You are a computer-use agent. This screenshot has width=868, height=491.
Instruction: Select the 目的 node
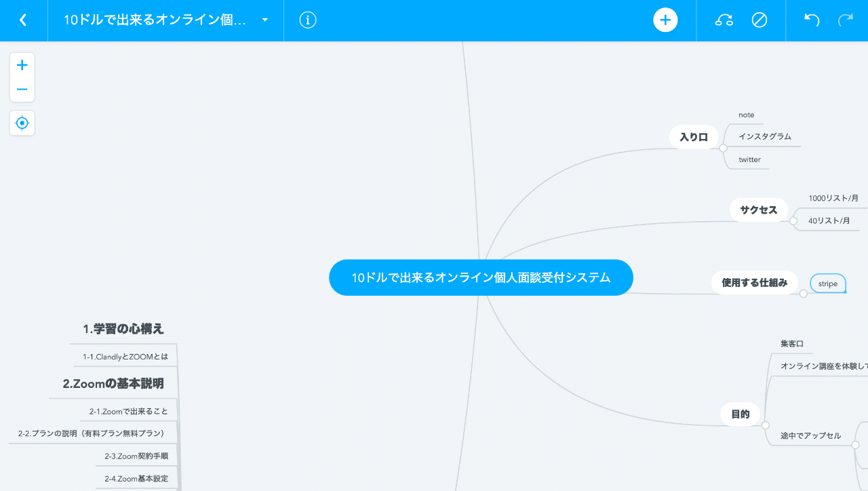(x=741, y=414)
